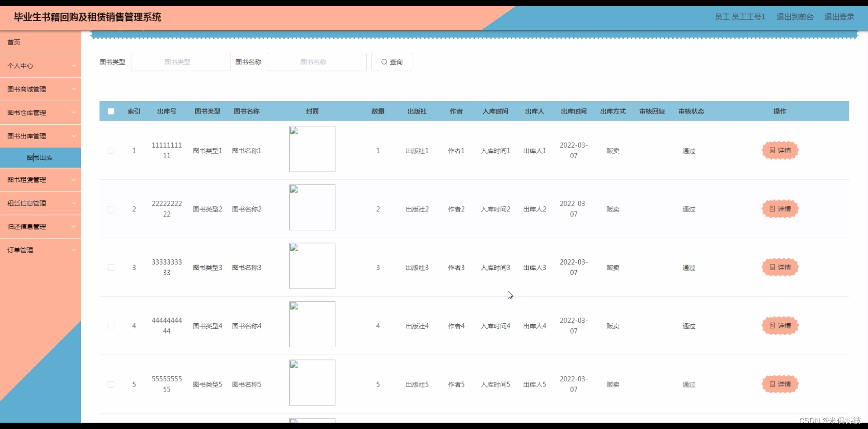This screenshot has width=868, height=429.
Task: Open the 首页 sidebar menu item
Action: [x=14, y=42]
